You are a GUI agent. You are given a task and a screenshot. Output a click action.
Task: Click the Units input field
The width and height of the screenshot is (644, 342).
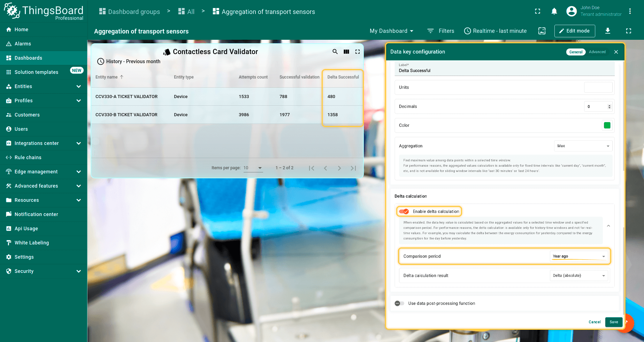coord(598,87)
